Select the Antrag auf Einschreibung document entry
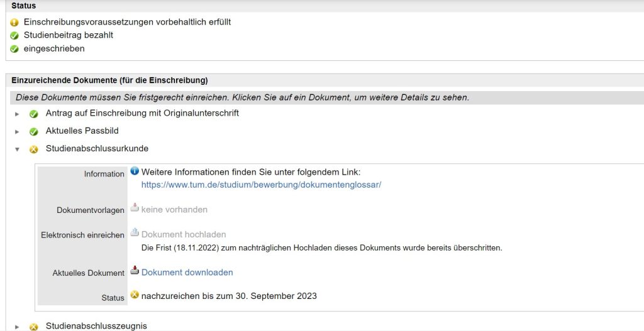 click(x=142, y=114)
